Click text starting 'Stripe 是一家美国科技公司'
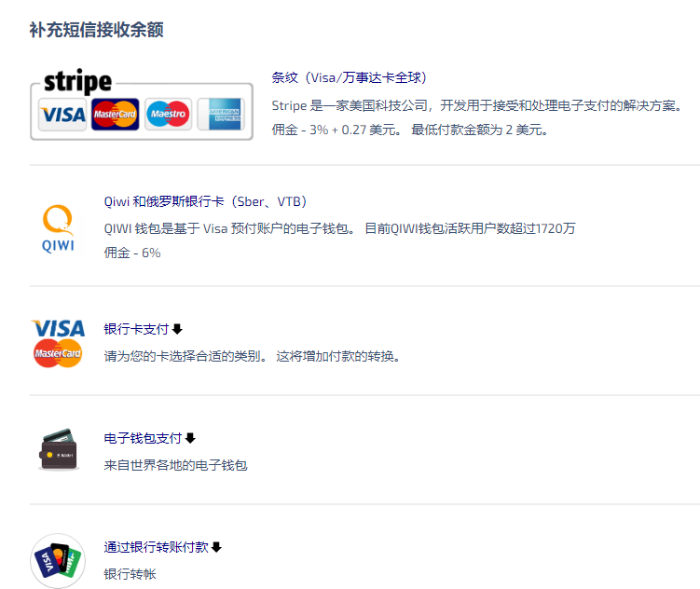Screen dimensions: 700x589 [477, 105]
